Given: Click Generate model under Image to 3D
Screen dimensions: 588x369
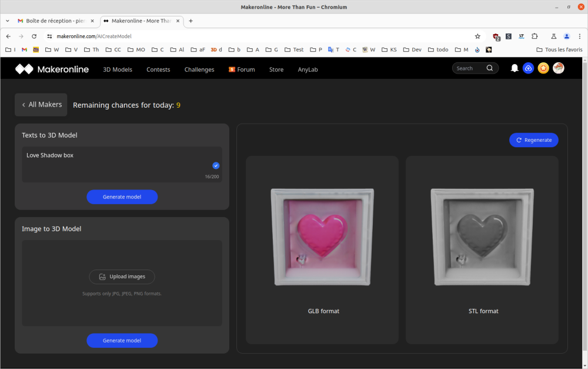Looking at the screenshot, I should click(122, 341).
